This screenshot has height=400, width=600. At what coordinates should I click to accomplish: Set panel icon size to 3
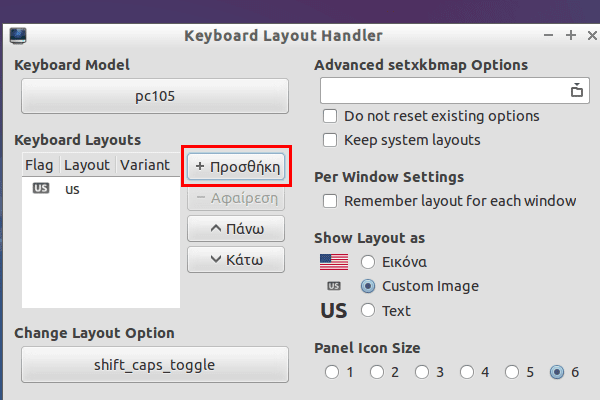click(x=422, y=372)
